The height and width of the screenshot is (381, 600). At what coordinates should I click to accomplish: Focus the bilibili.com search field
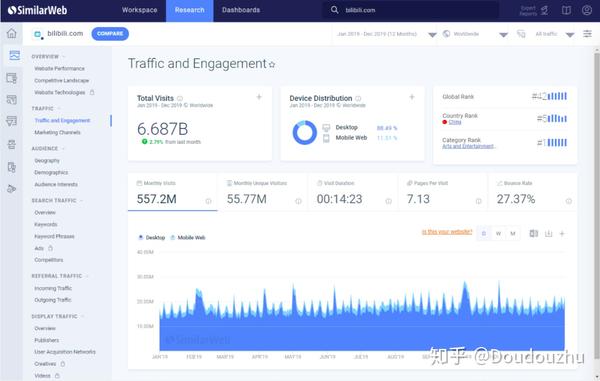click(x=411, y=10)
